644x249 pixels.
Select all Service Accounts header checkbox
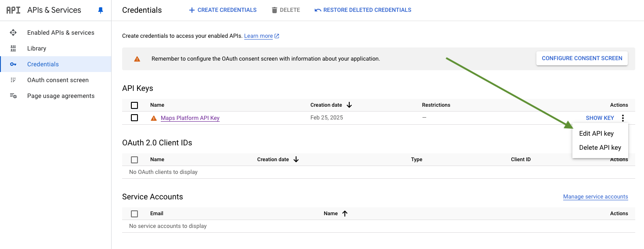coord(134,214)
